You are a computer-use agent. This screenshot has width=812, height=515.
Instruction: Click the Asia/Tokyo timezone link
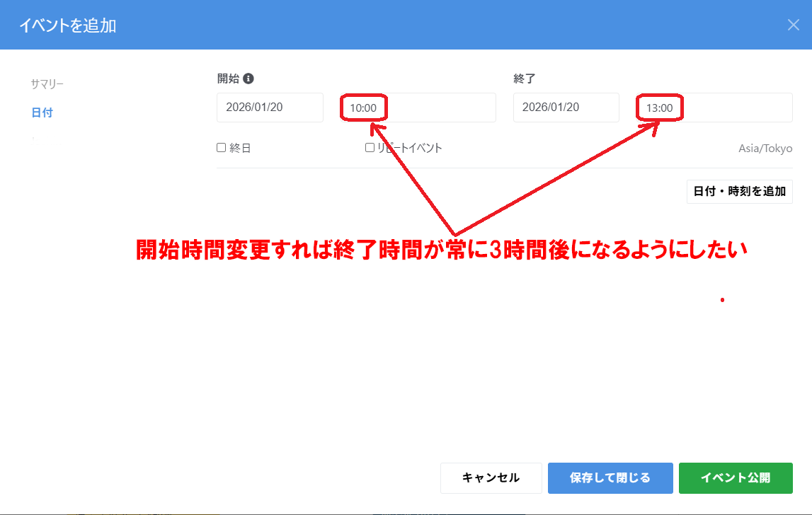coord(765,149)
